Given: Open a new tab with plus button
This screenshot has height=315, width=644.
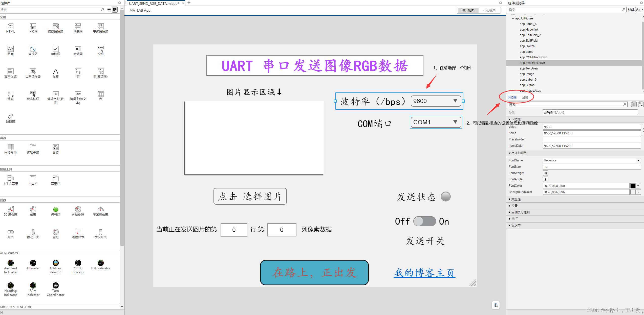Looking at the screenshot, I should point(189,3).
